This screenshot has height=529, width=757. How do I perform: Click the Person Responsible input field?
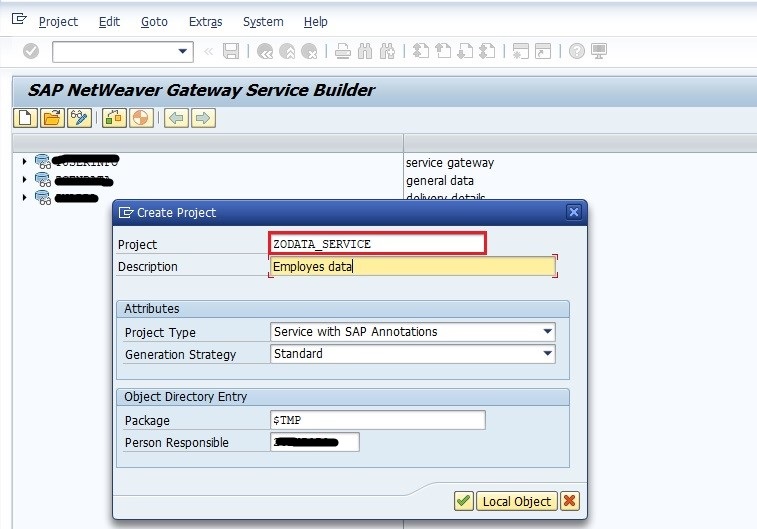tap(315, 442)
